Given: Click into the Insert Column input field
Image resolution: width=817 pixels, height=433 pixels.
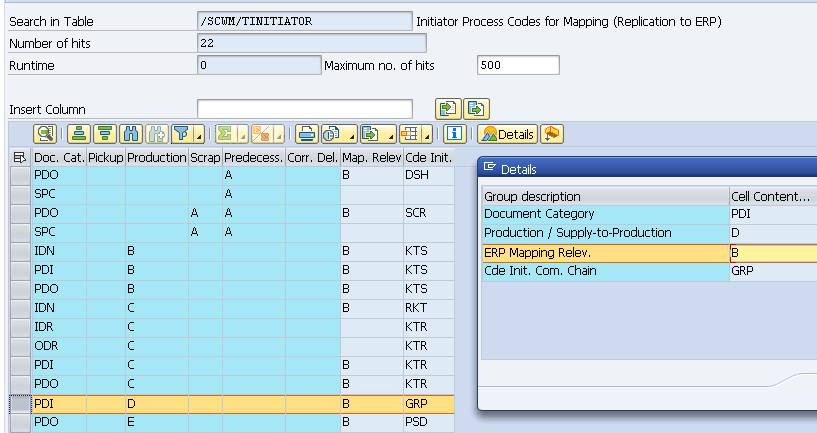Looking at the screenshot, I should click(304, 109).
